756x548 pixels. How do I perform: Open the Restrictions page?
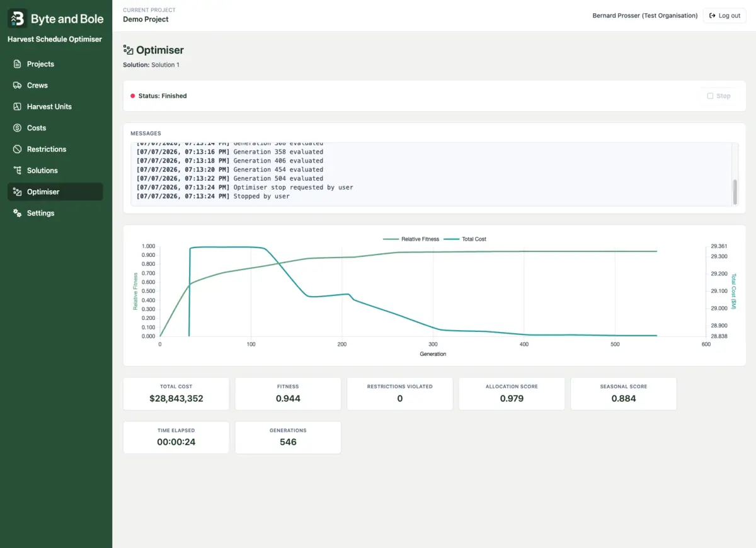point(55,149)
